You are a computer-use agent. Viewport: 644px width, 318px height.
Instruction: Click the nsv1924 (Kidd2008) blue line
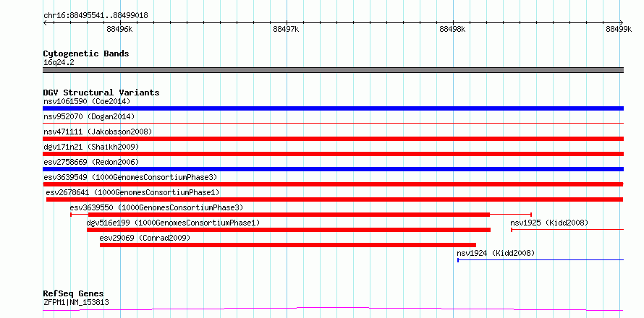pyautogui.click(x=541, y=259)
